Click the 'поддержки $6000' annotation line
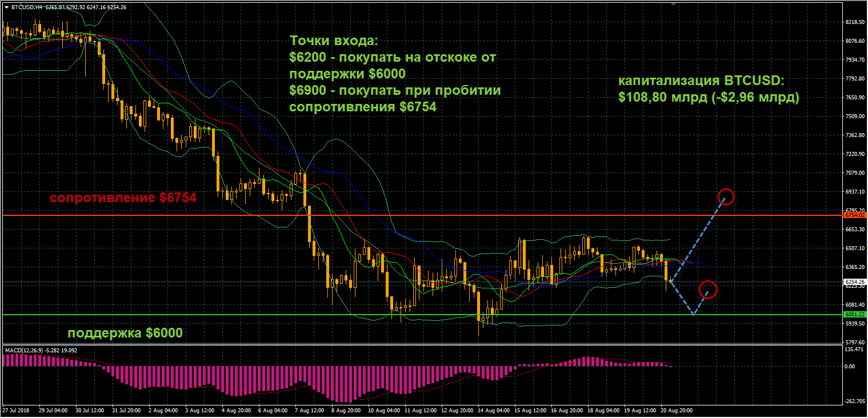Viewport: 868px width, 418px height. (347, 74)
